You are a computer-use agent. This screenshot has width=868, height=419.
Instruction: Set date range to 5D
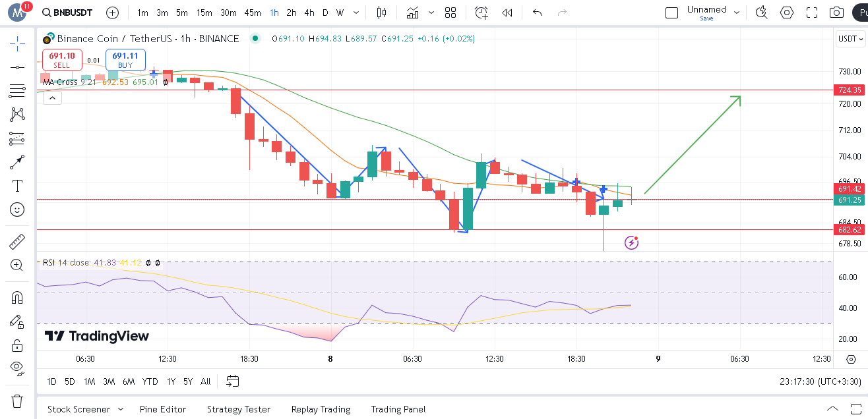70,381
